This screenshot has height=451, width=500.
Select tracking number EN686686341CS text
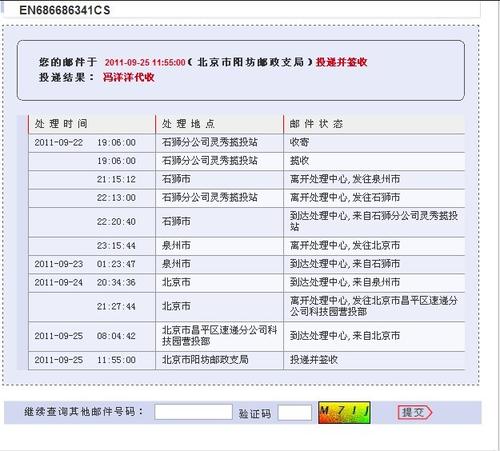pyautogui.click(x=65, y=10)
